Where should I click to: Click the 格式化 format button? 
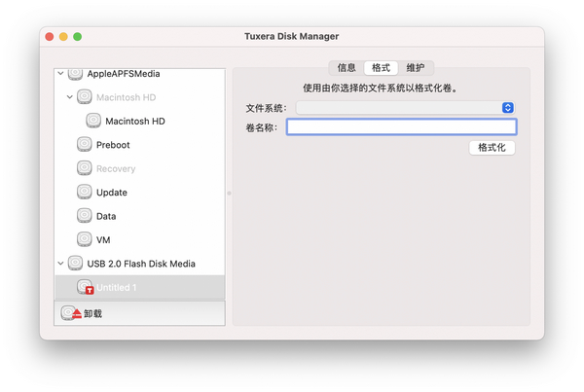492,148
